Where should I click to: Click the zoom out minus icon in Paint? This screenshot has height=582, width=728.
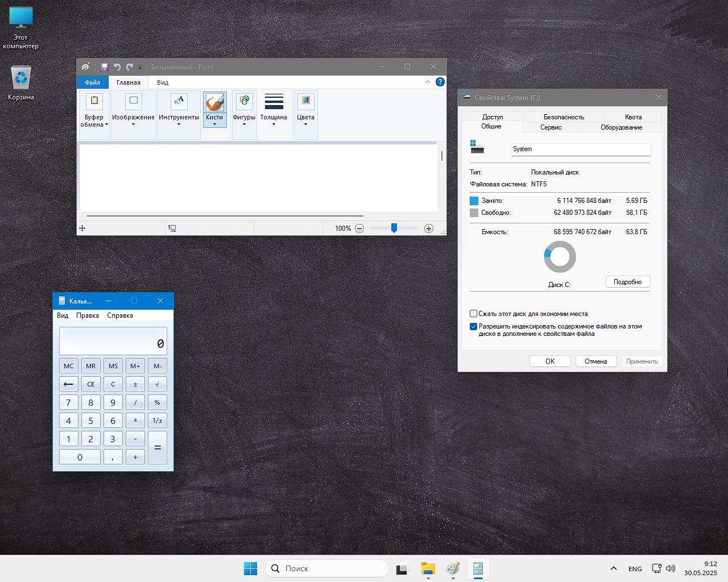359,228
